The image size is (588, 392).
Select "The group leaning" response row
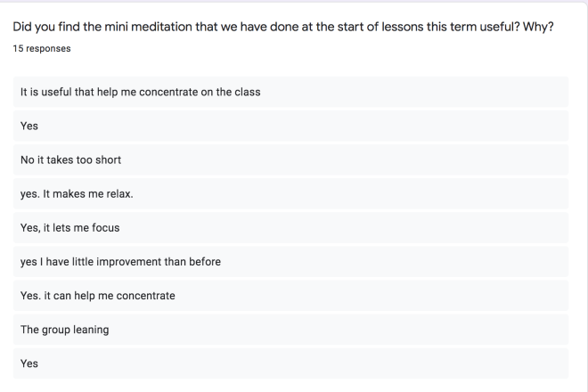click(x=64, y=330)
